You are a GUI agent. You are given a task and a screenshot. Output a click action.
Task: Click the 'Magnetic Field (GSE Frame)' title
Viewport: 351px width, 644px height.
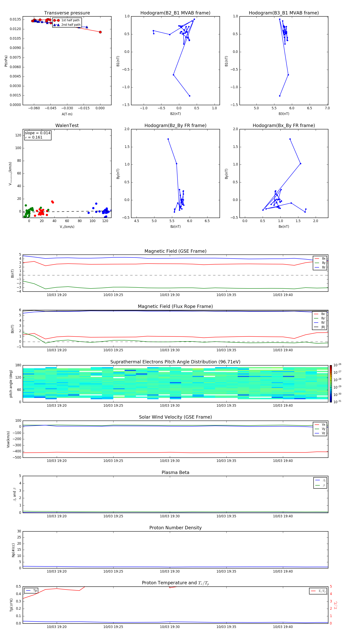(175, 251)
